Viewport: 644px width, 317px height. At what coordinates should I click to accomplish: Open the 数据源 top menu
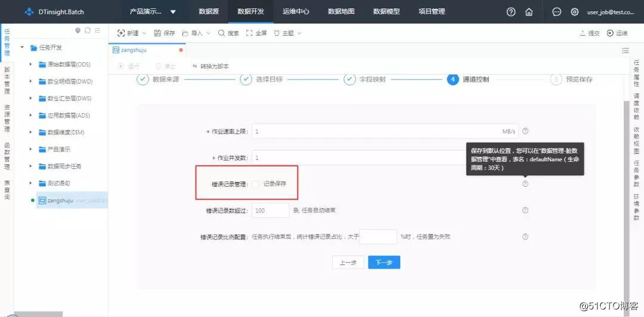[209, 11]
